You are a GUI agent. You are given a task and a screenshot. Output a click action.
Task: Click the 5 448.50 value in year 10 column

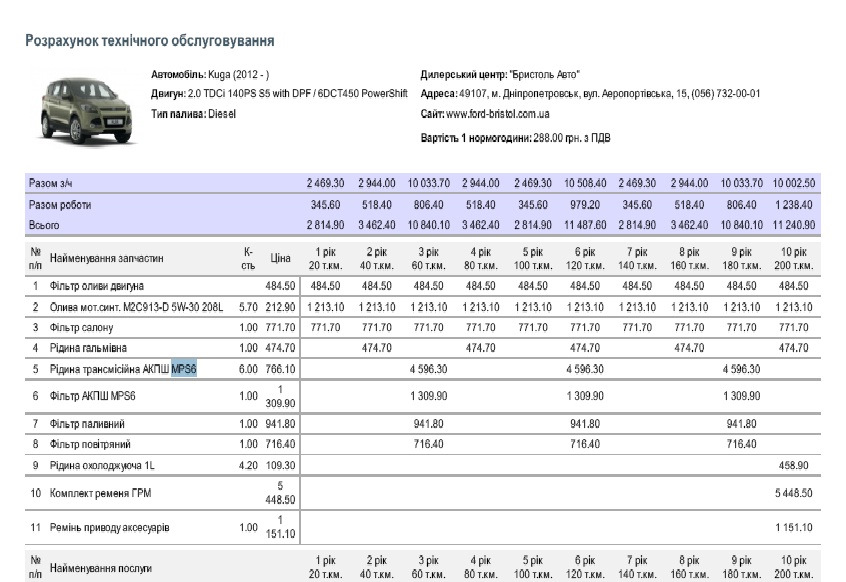[794, 493]
